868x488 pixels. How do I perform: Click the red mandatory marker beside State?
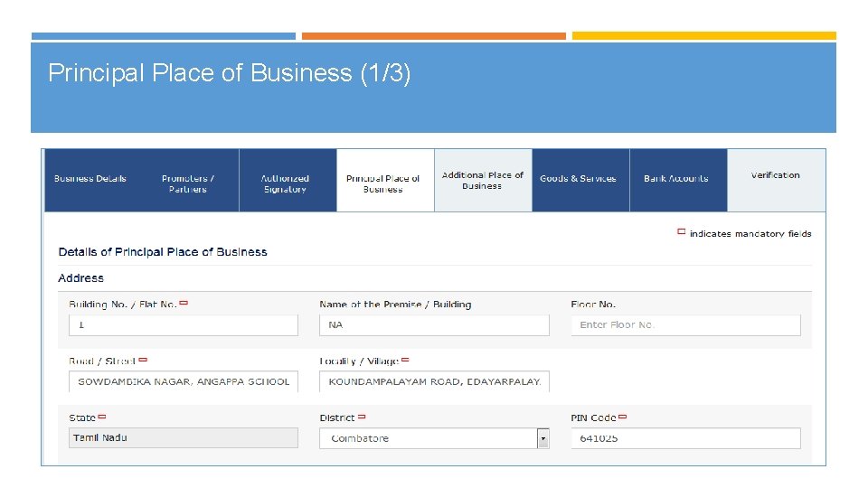[x=102, y=417]
